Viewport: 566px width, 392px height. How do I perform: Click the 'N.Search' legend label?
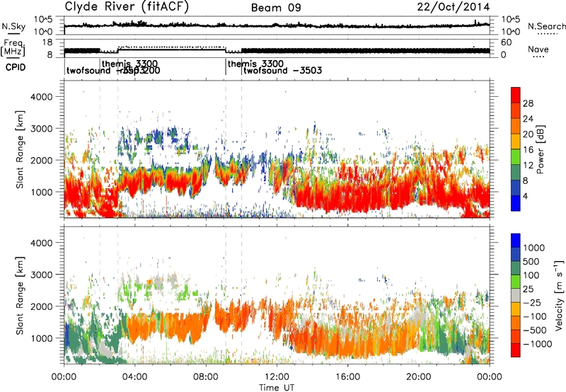(547, 26)
